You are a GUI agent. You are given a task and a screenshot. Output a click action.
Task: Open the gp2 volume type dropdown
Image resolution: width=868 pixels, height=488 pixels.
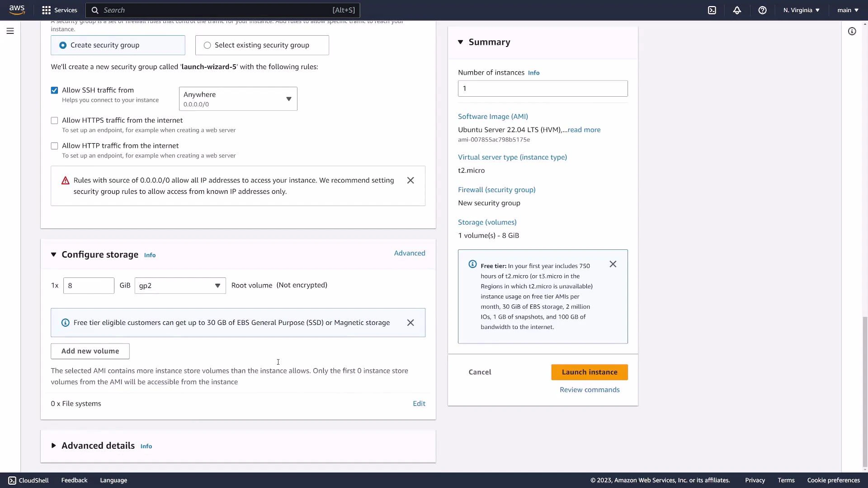click(179, 285)
